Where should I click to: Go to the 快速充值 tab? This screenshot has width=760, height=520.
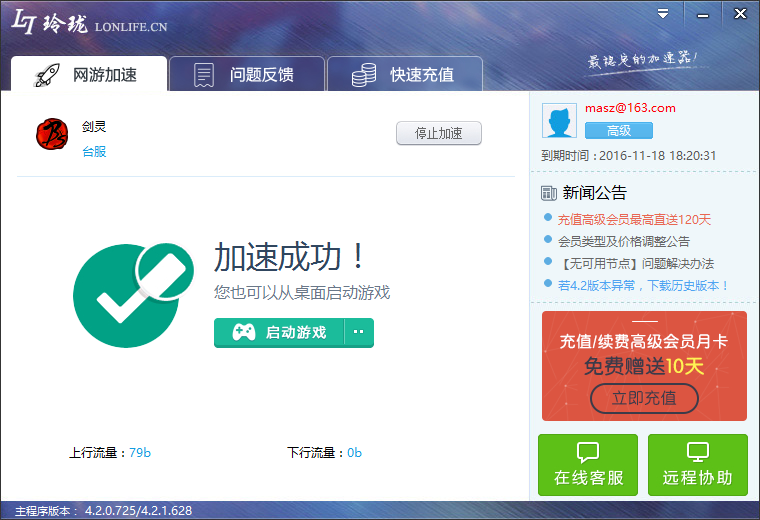click(x=405, y=74)
